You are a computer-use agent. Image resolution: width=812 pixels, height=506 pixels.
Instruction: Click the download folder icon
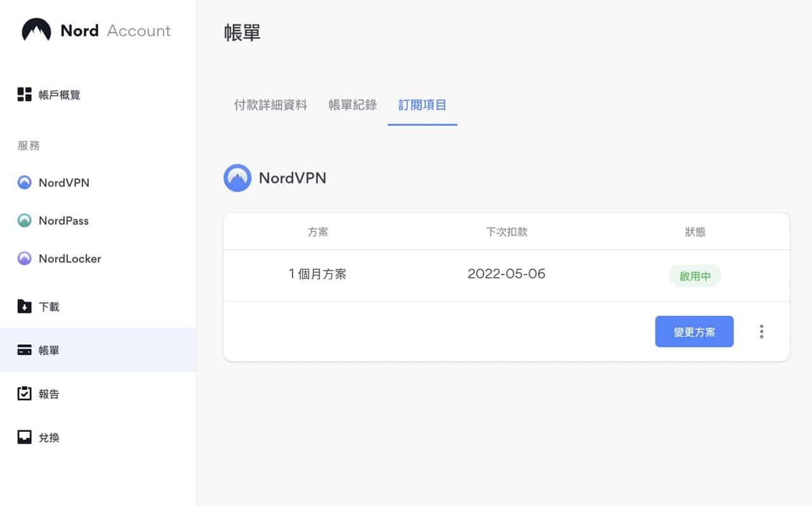[24, 307]
